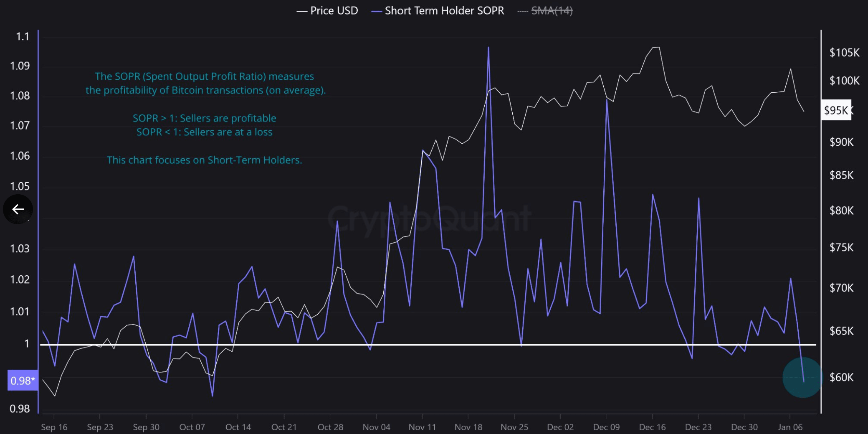Screen dimensions: 868x434
Task: Select the Oct 07 date label
Action: [x=192, y=427]
